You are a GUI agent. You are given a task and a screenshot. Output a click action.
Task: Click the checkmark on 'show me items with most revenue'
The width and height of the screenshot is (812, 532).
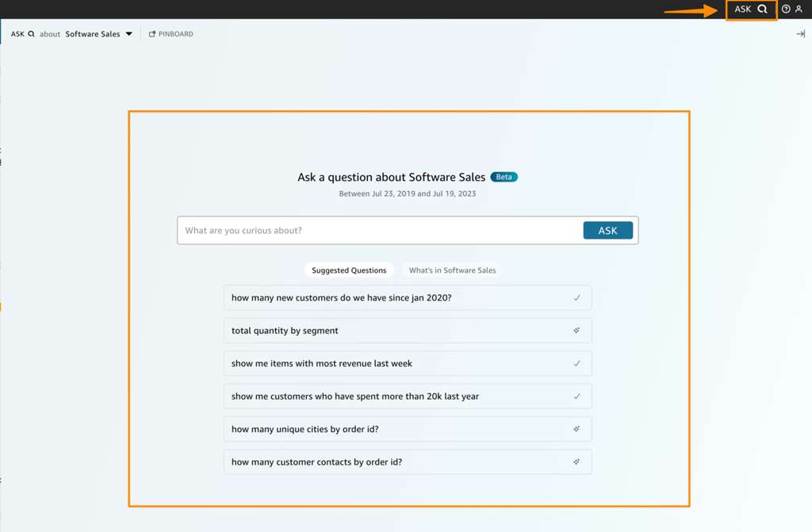click(578, 363)
